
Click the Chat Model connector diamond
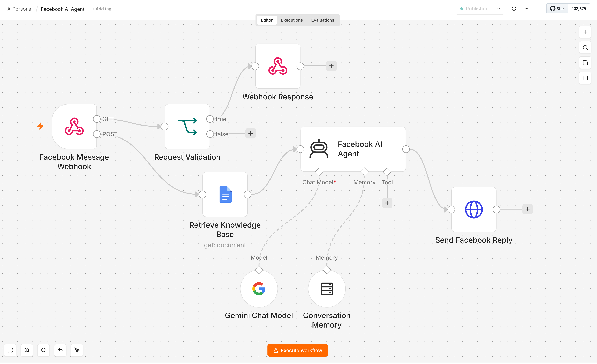coord(319,172)
